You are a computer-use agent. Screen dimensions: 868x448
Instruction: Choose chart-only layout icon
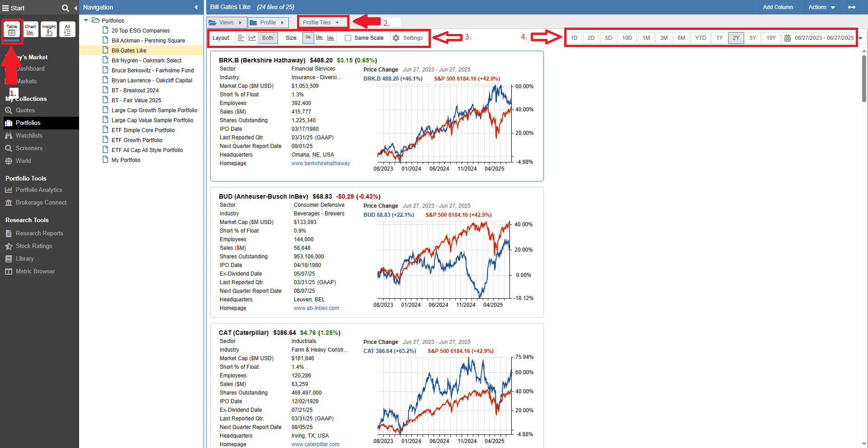pyautogui.click(x=252, y=38)
